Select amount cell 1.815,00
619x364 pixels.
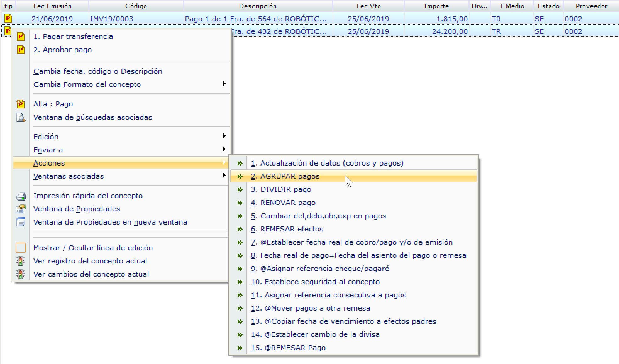(x=452, y=19)
